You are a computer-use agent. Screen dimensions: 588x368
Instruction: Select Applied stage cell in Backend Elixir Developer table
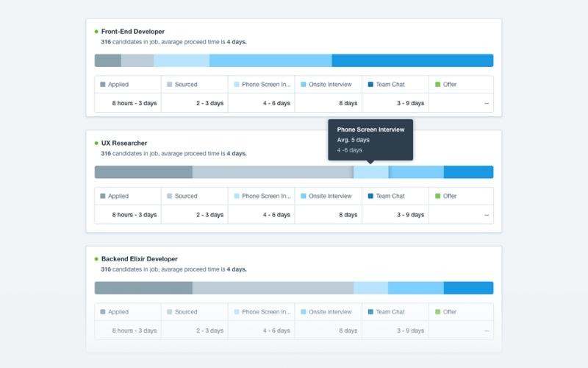click(x=127, y=312)
